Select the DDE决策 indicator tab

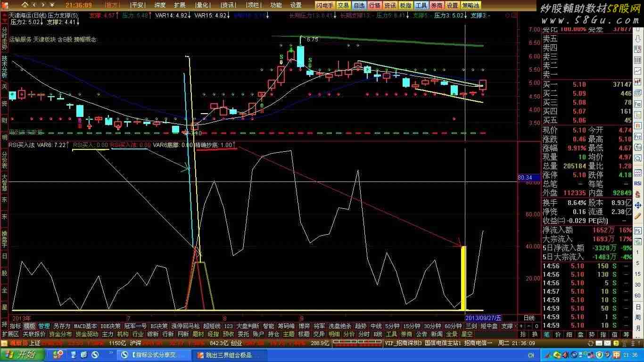pyautogui.click(x=111, y=326)
